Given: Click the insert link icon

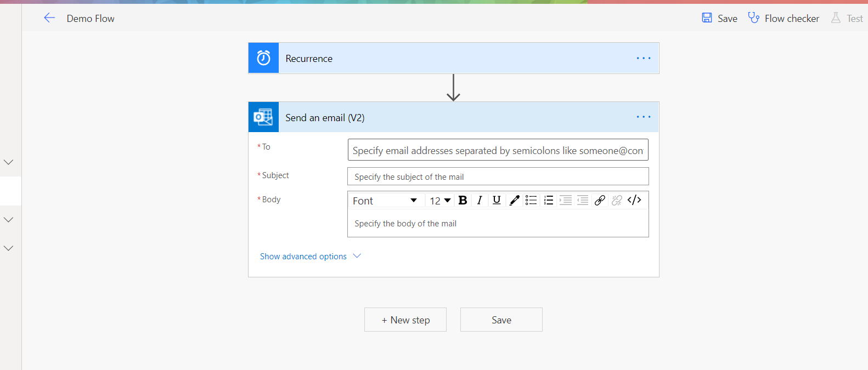Looking at the screenshot, I should [600, 201].
